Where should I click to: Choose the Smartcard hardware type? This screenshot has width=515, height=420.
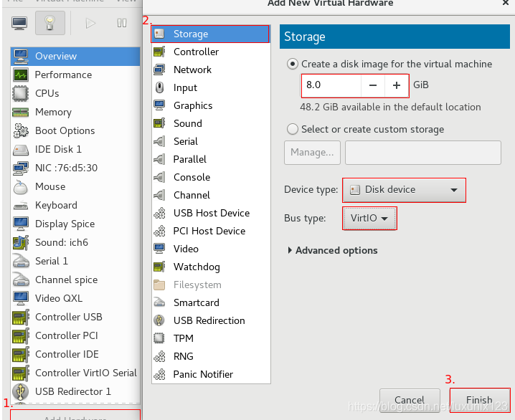click(211, 302)
